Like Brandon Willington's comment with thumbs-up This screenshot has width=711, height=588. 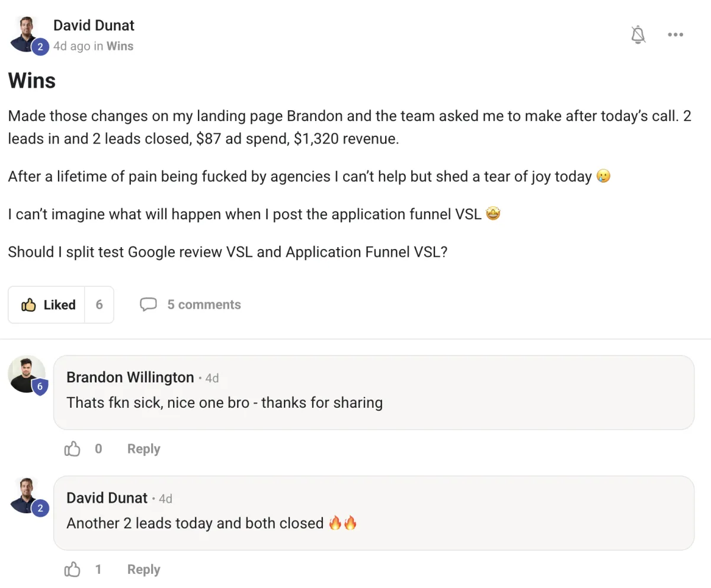pos(72,449)
